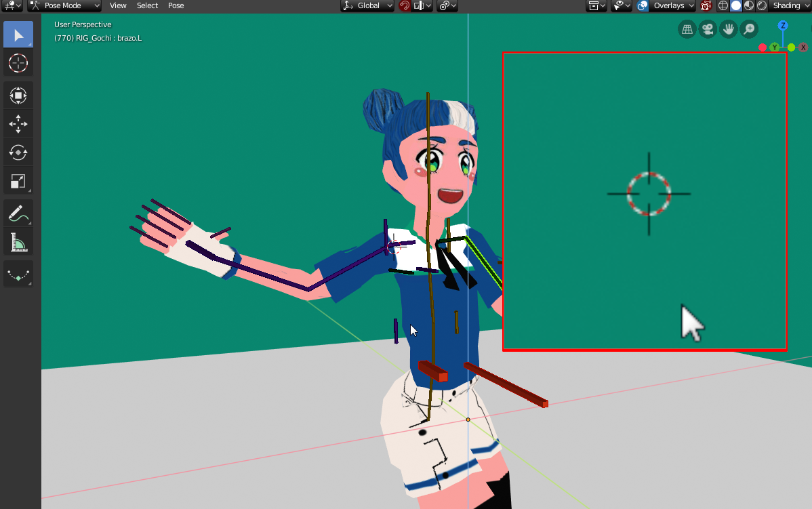Expand the Overlays options popover
The image size is (812, 509).
pos(672,5)
